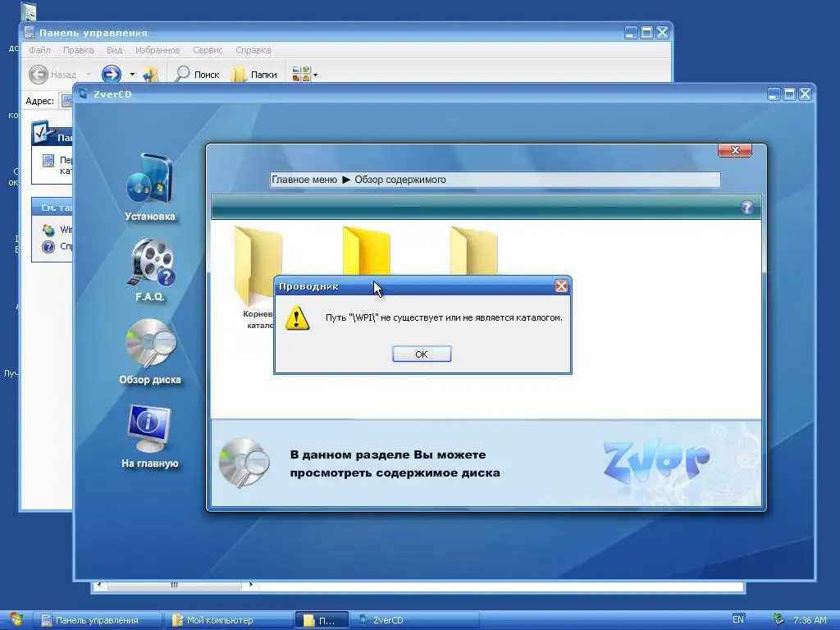The width and height of the screenshot is (840, 630).
Task: Maximize the Панель управления window
Action: tap(646, 33)
